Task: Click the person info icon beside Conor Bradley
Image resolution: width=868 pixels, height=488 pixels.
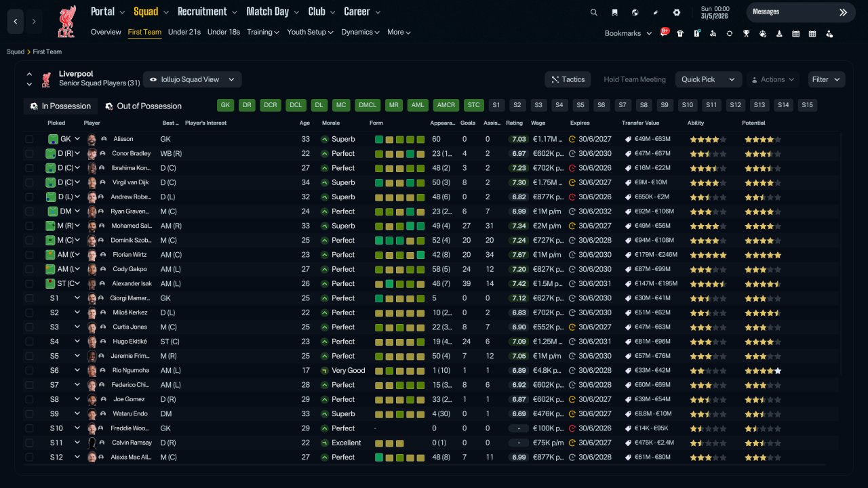Action: point(104,154)
